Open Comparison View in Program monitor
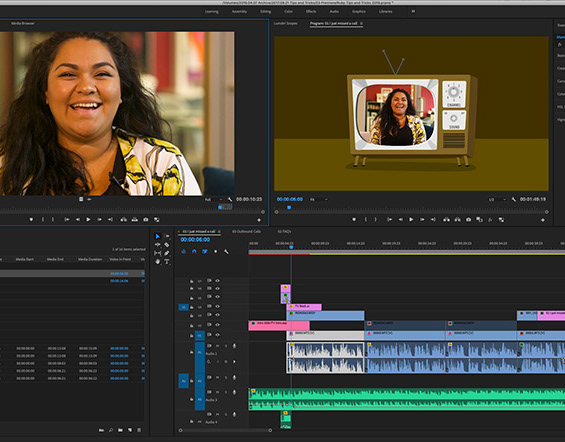Viewport: 565px width, 442px height. [479, 219]
